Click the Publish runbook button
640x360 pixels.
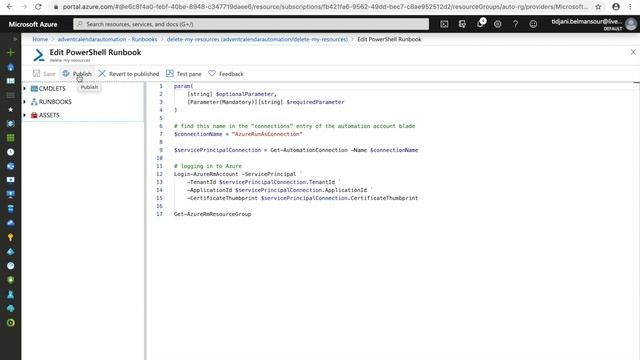[x=77, y=73]
